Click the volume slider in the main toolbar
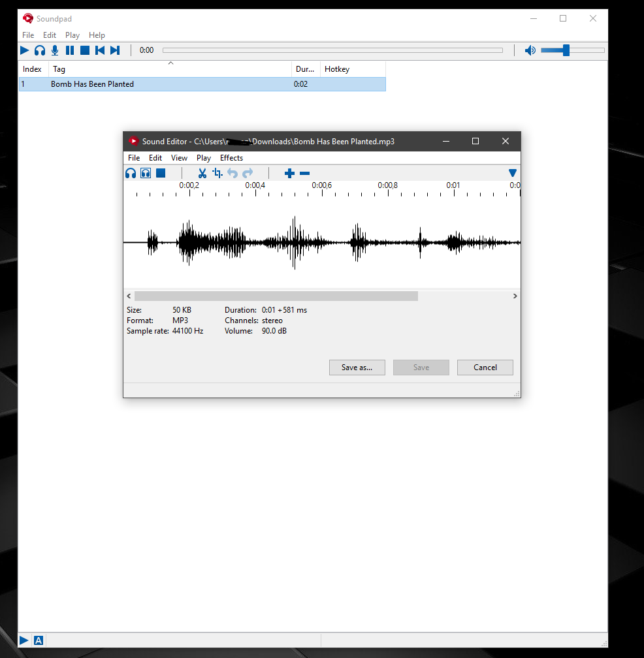 tap(572, 50)
